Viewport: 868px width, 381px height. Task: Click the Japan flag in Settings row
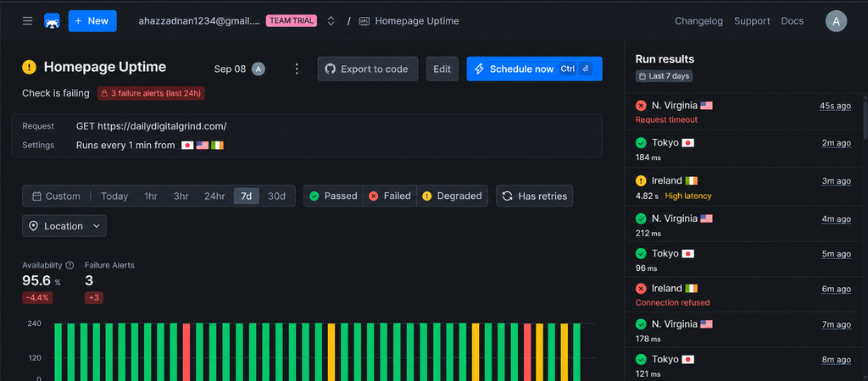tap(187, 146)
